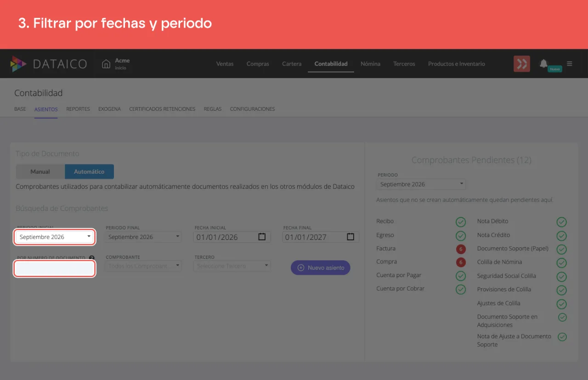
Task: Go to the Ventas menu
Action: [225, 64]
